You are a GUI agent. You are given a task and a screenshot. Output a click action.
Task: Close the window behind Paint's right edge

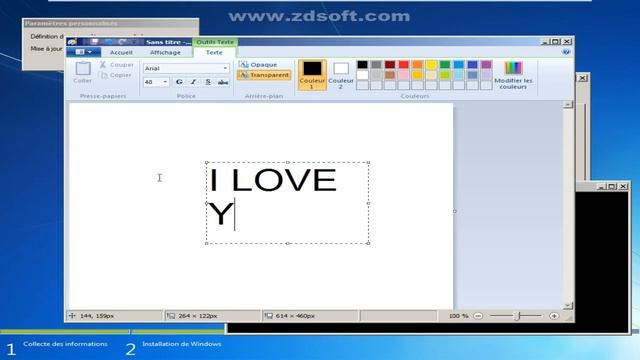(x=582, y=78)
